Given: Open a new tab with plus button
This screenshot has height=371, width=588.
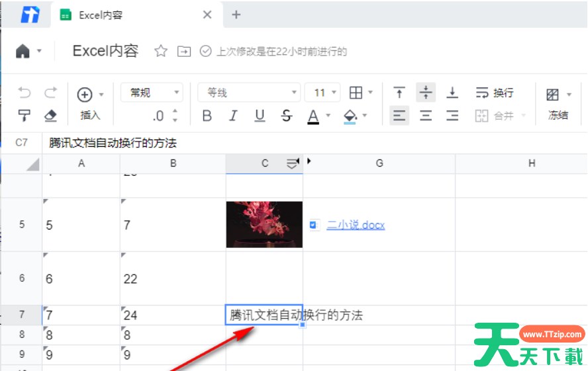Looking at the screenshot, I should [236, 15].
